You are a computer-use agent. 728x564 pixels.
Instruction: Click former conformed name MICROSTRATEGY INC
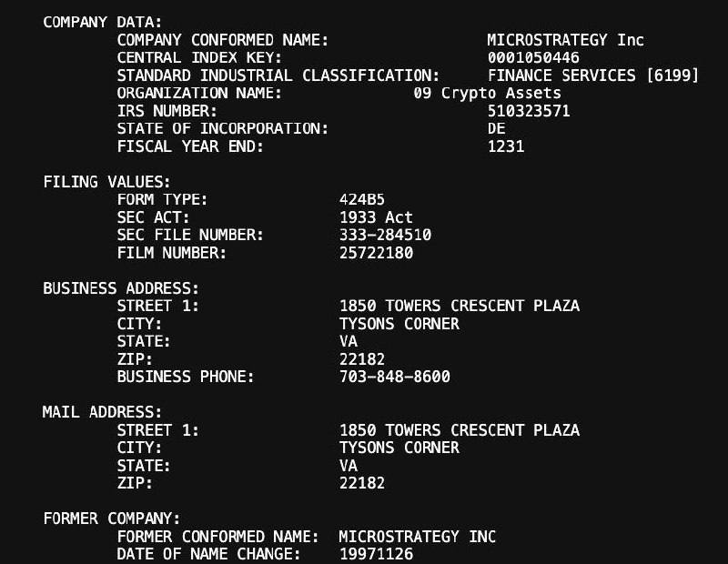pos(418,537)
